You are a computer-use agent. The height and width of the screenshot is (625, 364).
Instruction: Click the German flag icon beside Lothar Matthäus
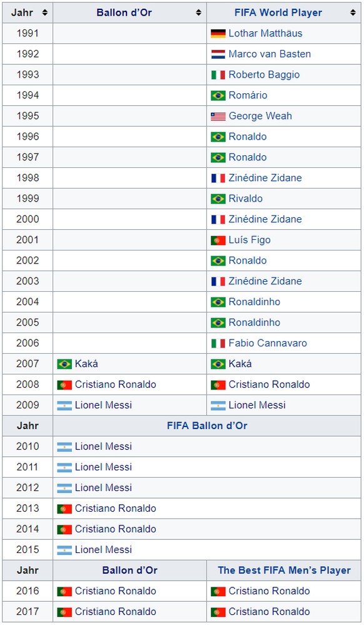pyautogui.click(x=218, y=33)
